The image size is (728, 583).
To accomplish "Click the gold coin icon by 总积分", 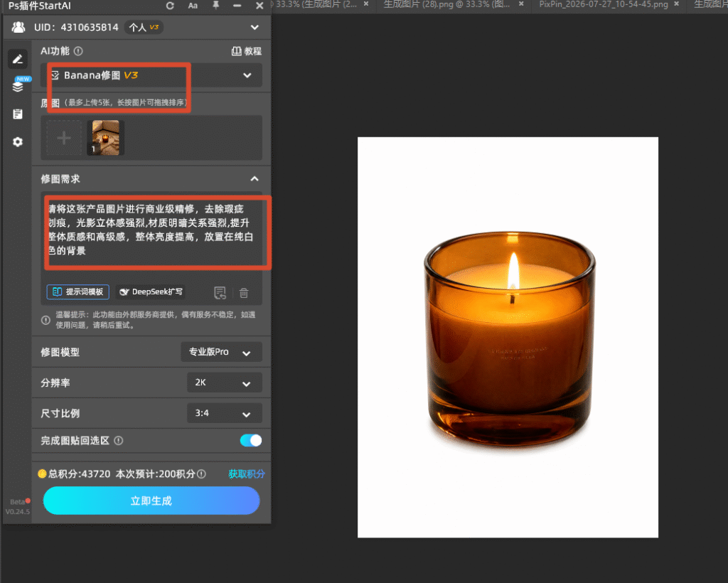I will click(42, 474).
